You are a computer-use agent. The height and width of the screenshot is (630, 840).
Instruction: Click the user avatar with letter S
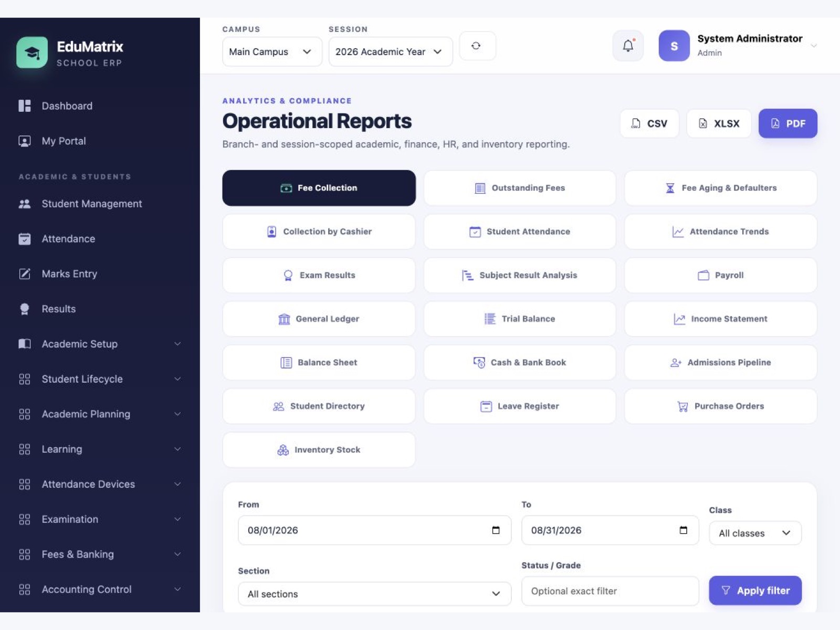(674, 46)
